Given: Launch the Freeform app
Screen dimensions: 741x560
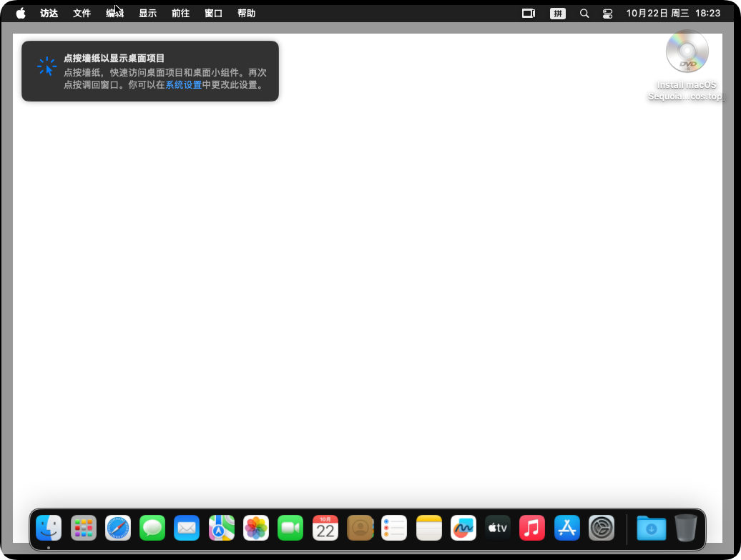Looking at the screenshot, I should click(463, 528).
